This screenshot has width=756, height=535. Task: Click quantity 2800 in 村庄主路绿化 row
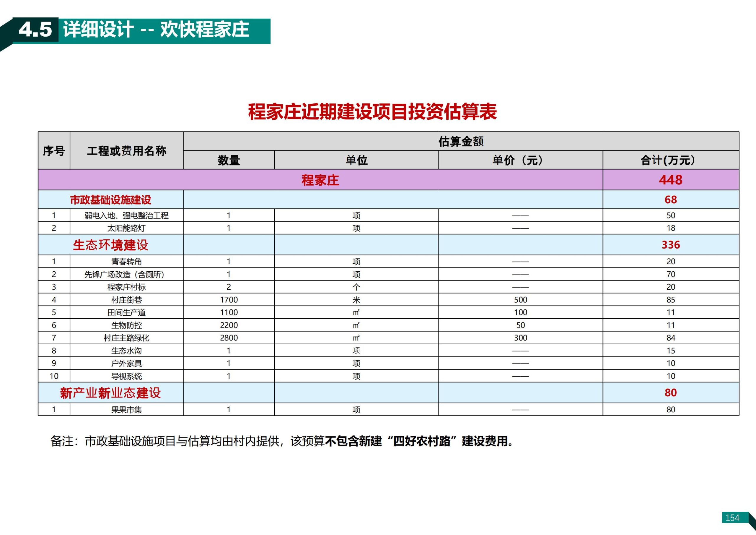coord(229,338)
